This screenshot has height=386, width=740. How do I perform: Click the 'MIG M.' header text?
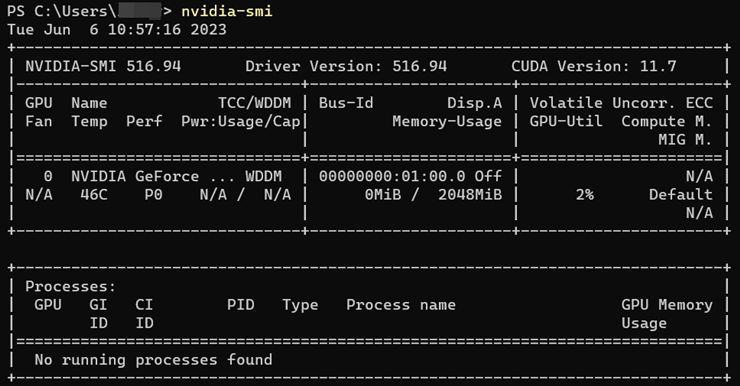pyautogui.click(x=685, y=140)
